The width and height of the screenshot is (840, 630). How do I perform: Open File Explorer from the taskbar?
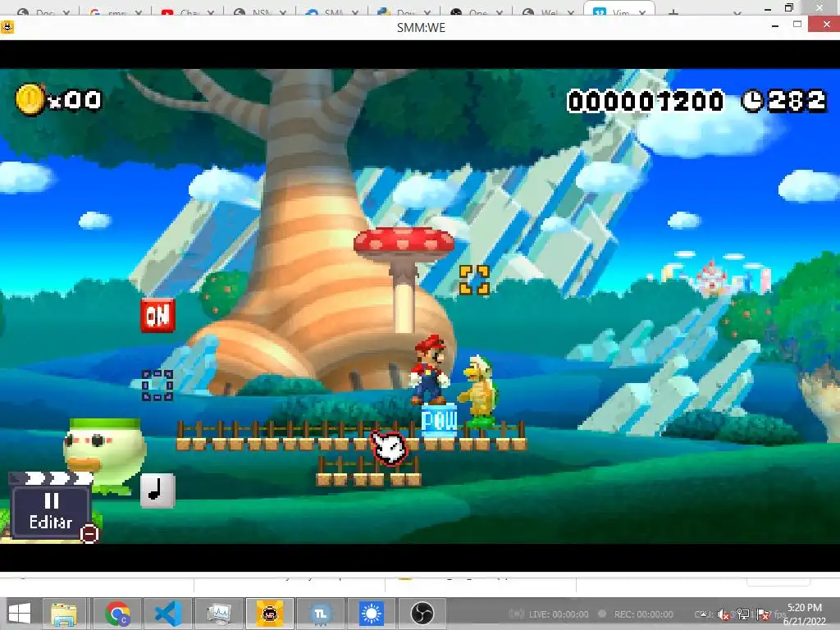coord(64,614)
